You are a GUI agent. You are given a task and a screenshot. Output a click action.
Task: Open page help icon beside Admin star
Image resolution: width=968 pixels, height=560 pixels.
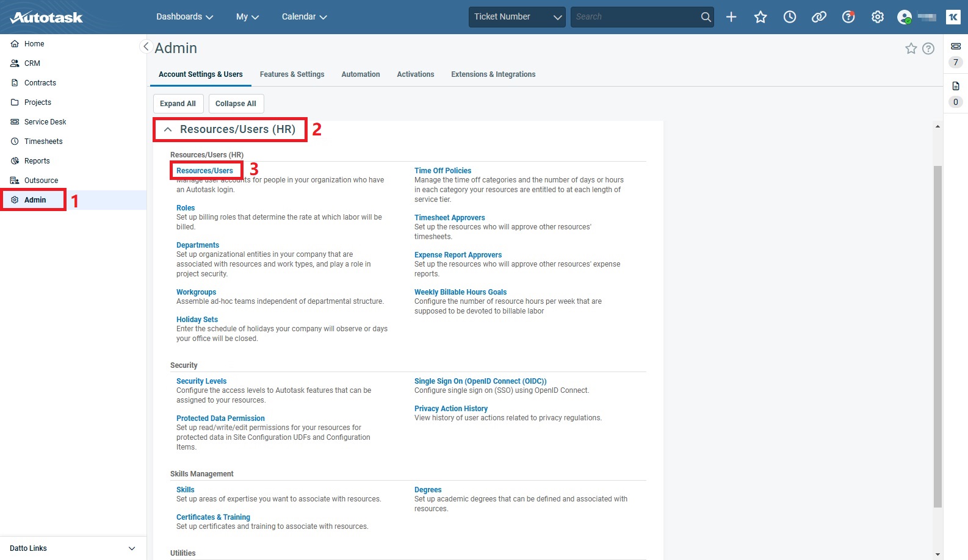pos(928,49)
